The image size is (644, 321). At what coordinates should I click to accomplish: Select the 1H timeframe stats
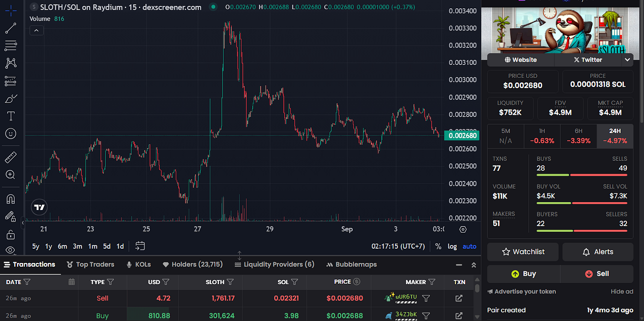[542, 136]
